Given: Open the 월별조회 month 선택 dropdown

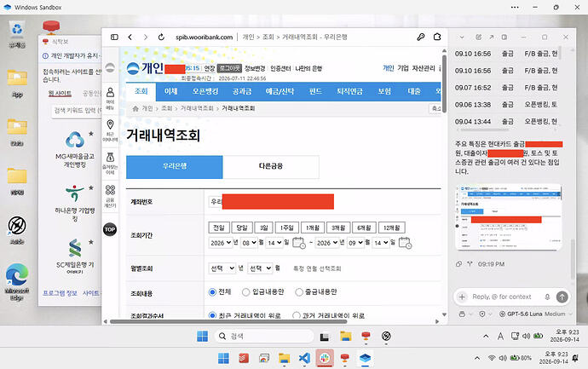Looking at the screenshot, I should pyautogui.click(x=260, y=268).
